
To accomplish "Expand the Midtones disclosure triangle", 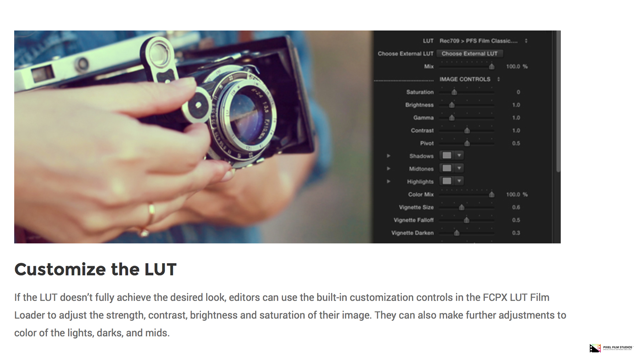I will point(389,168).
